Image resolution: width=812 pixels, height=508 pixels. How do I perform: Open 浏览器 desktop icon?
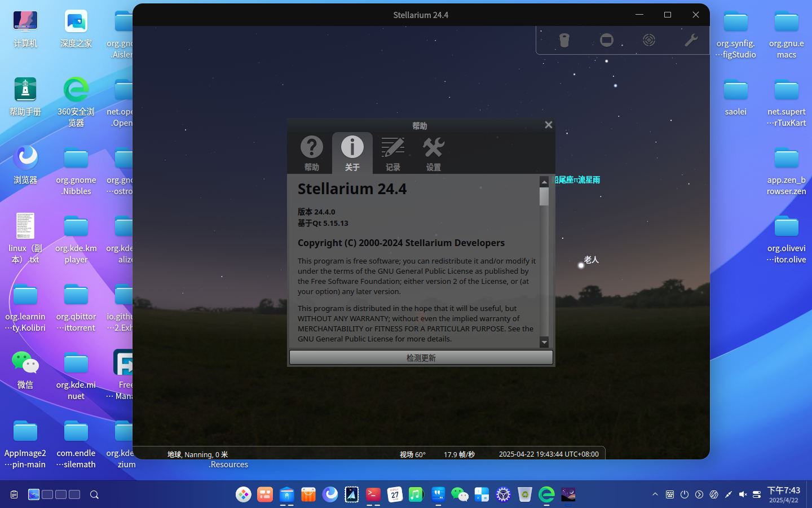point(25,165)
